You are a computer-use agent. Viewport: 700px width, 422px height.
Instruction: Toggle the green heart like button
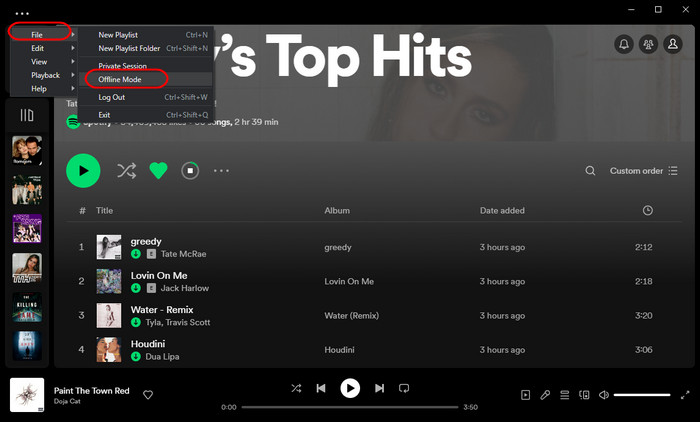coord(158,171)
